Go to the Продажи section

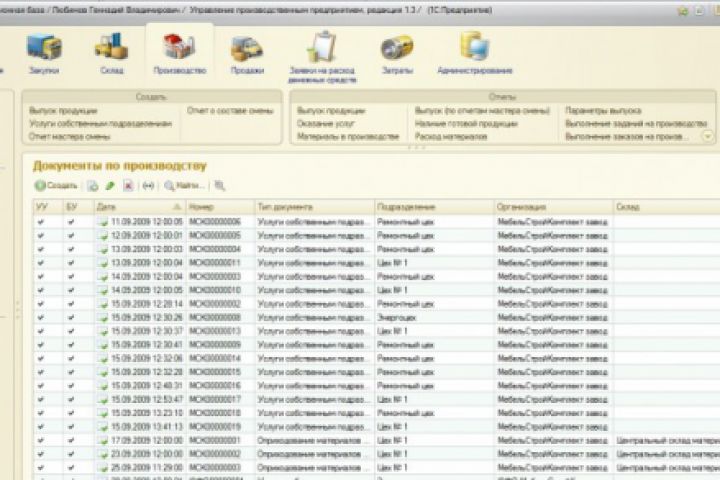(x=247, y=54)
